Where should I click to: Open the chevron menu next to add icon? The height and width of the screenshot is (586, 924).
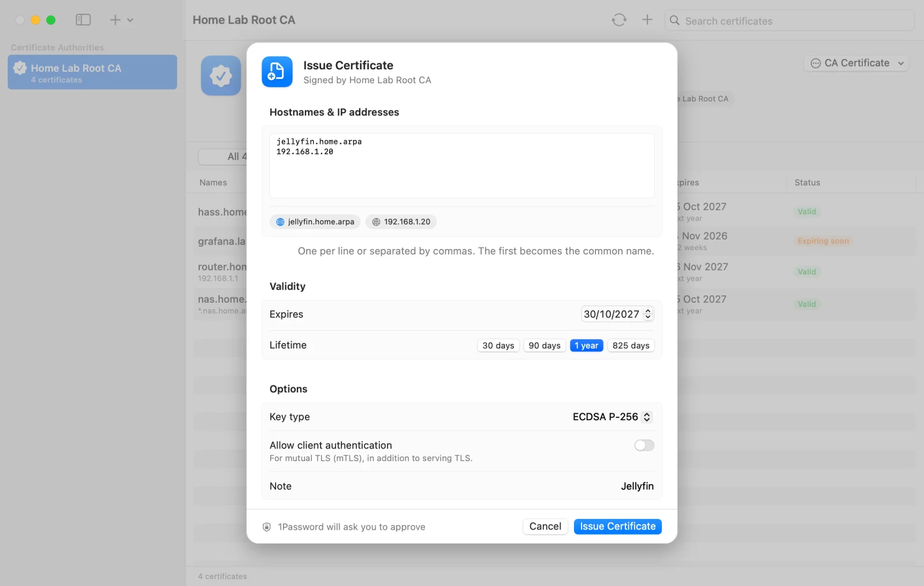(x=130, y=20)
